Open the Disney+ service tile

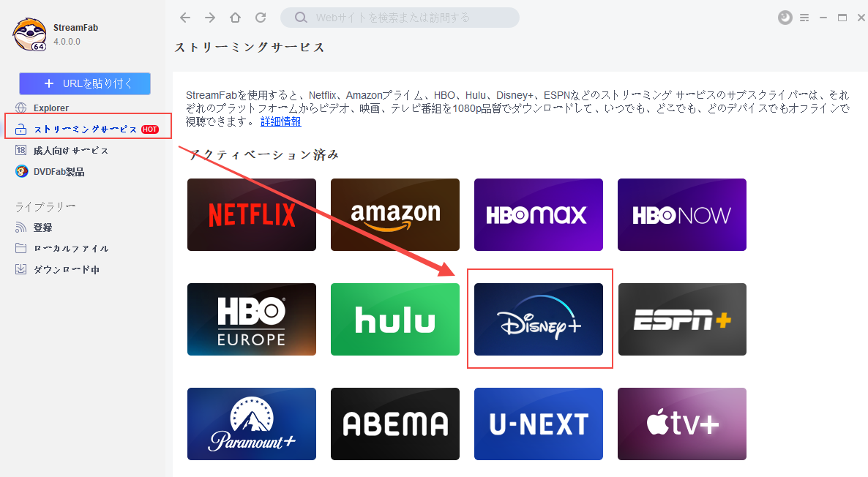[x=539, y=319]
